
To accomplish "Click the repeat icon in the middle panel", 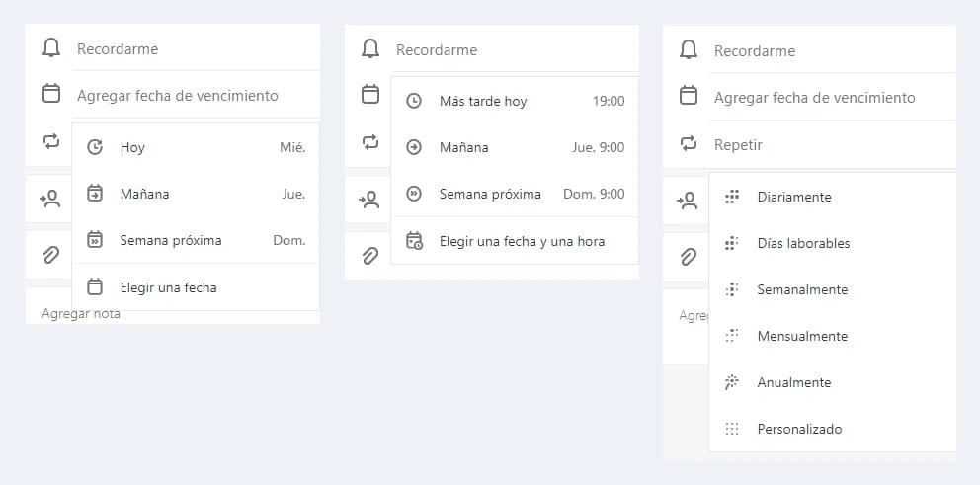I will [370, 142].
